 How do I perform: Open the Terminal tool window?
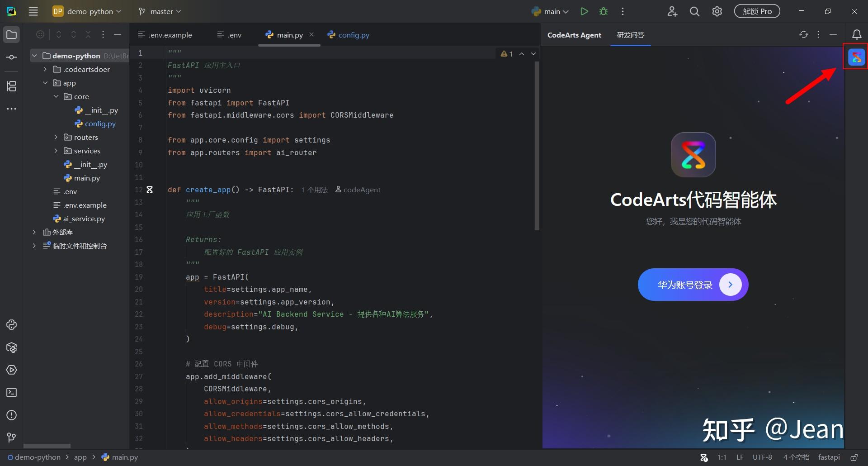(11, 393)
